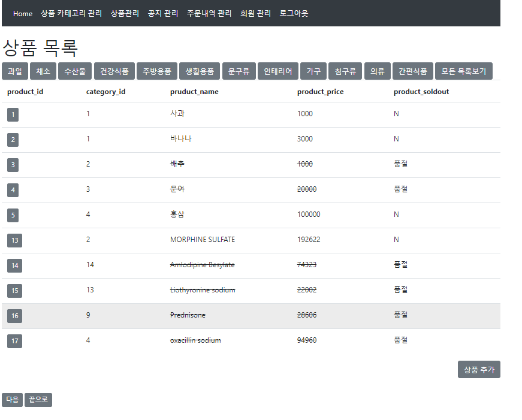Select MORPHINE SULFATE product name
Viewport: 522px width, 420px height.
(x=203, y=239)
